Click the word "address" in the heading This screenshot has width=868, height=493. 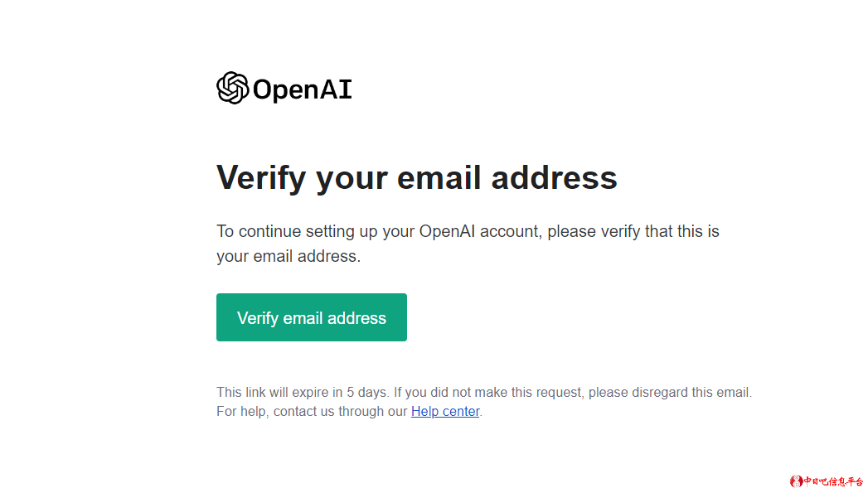click(554, 177)
